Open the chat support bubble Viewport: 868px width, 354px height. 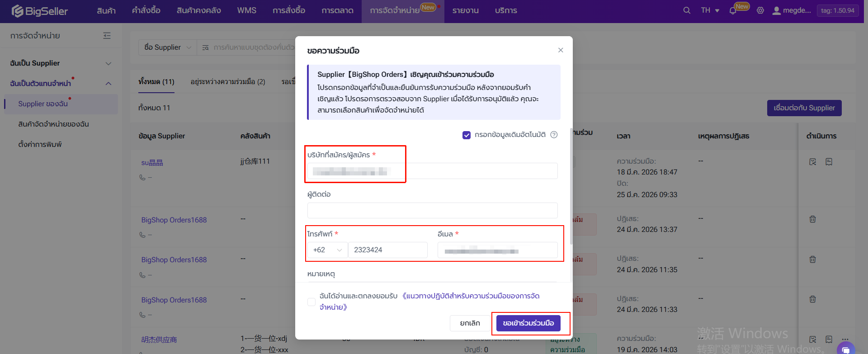pos(846,349)
